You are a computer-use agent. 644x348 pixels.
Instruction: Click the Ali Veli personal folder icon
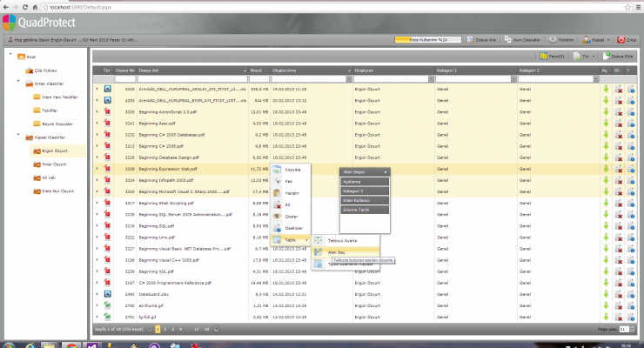pos(37,177)
